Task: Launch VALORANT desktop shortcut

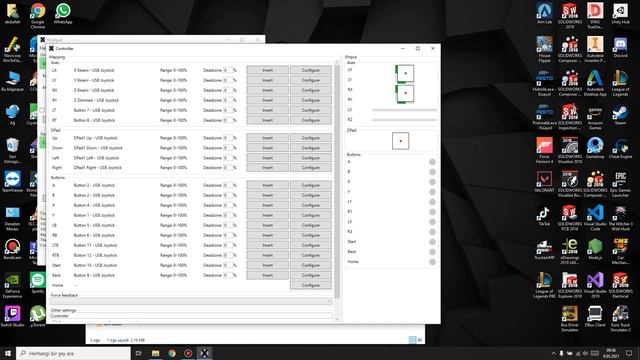Action: tap(544, 182)
